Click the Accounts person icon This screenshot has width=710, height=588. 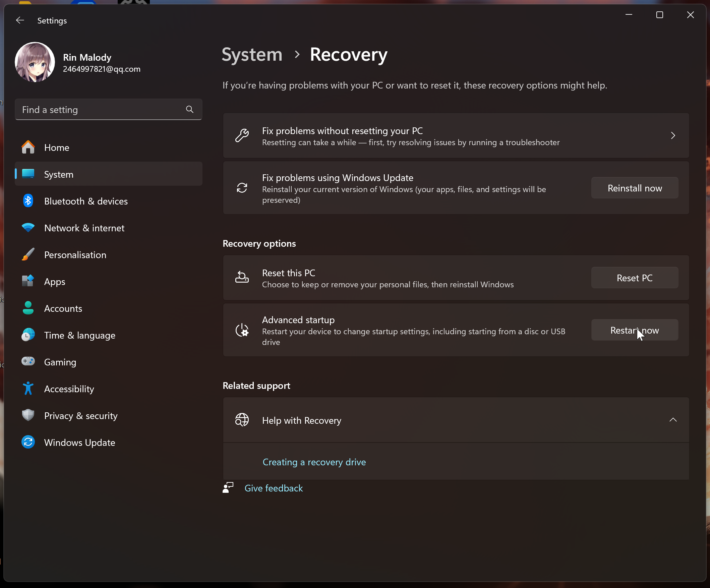pyautogui.click(x=28, y=308)
